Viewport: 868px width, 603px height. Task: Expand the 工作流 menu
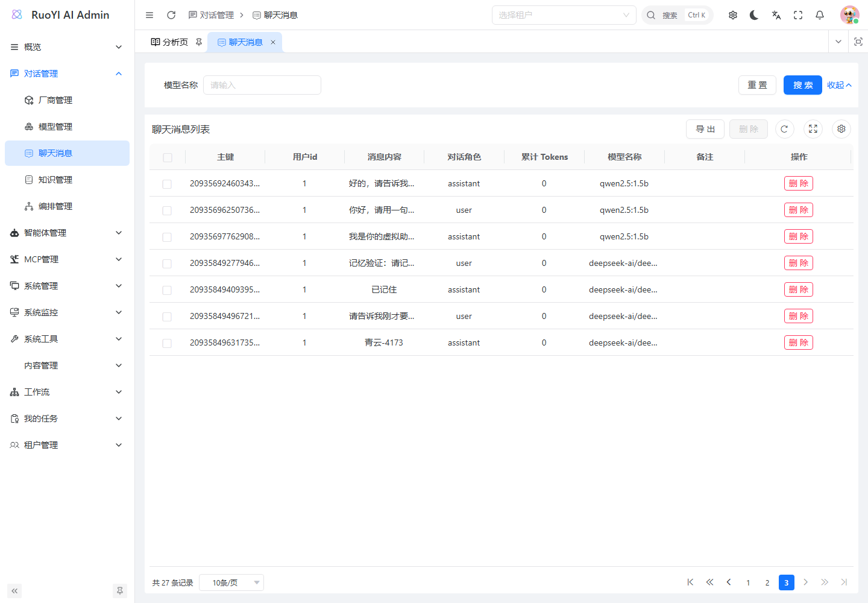[x=67, y=392]
